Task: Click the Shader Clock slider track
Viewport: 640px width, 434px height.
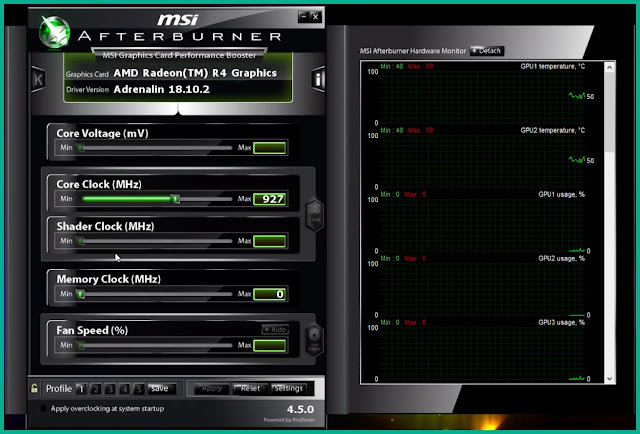Action: click(156, 241)
